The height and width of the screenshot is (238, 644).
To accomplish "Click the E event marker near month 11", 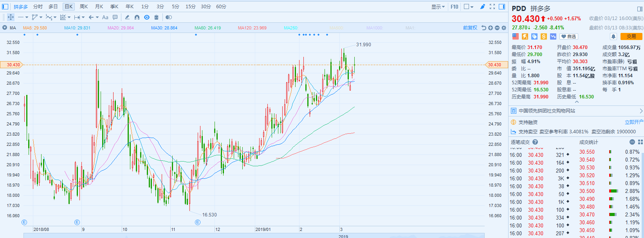I will point(197,222).
